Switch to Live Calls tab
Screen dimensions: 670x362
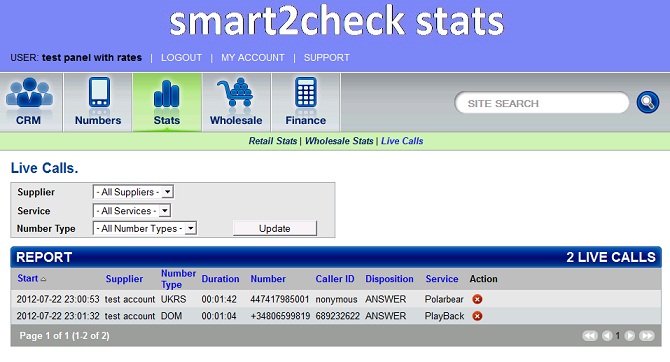[402, 141]
